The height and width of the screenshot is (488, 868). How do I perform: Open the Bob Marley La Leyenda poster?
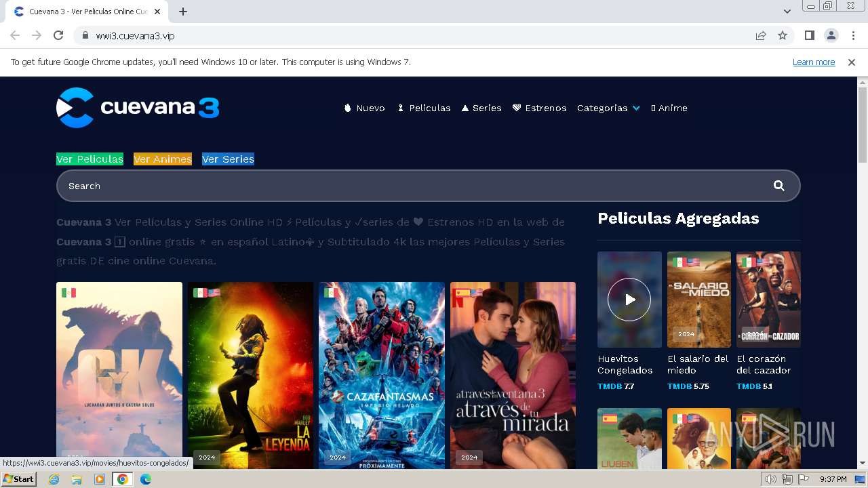[250, 375]
